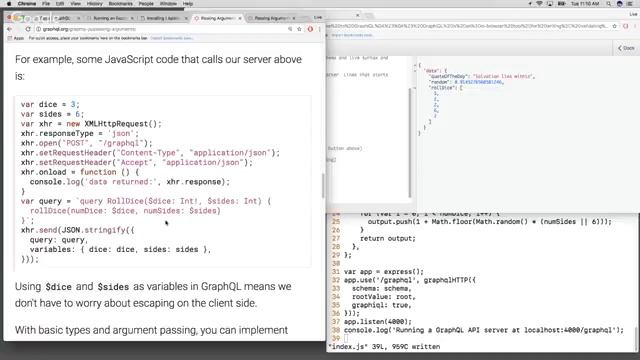Image resolution: width=640 pixels, height=360 pixels.
Task: Reload the graphql.org page
Action: (28, 29)
